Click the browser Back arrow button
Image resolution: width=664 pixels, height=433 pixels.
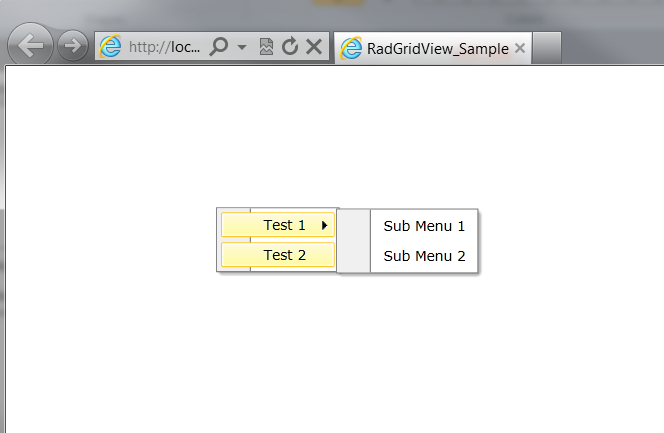click(30, 45)
